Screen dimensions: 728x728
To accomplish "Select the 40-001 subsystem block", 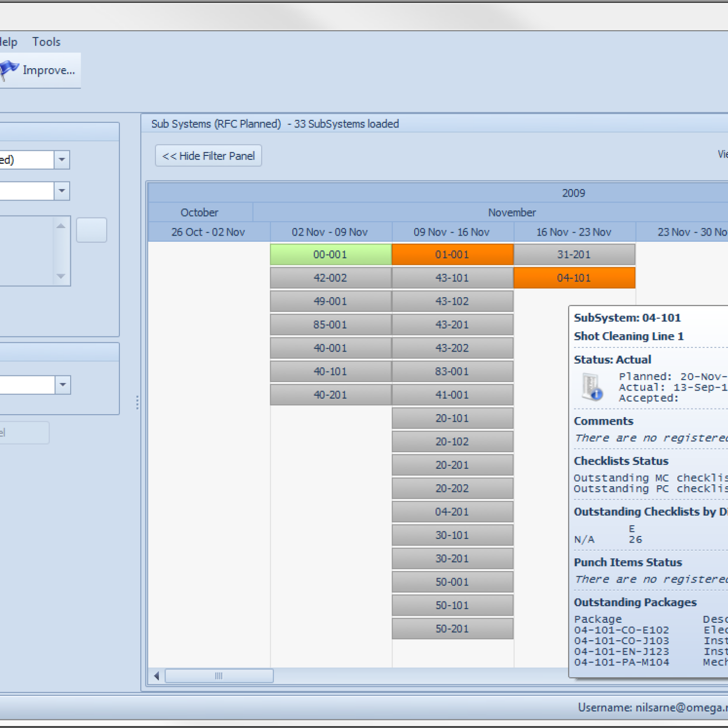I will pyautogui.click(x=330, y=348).
